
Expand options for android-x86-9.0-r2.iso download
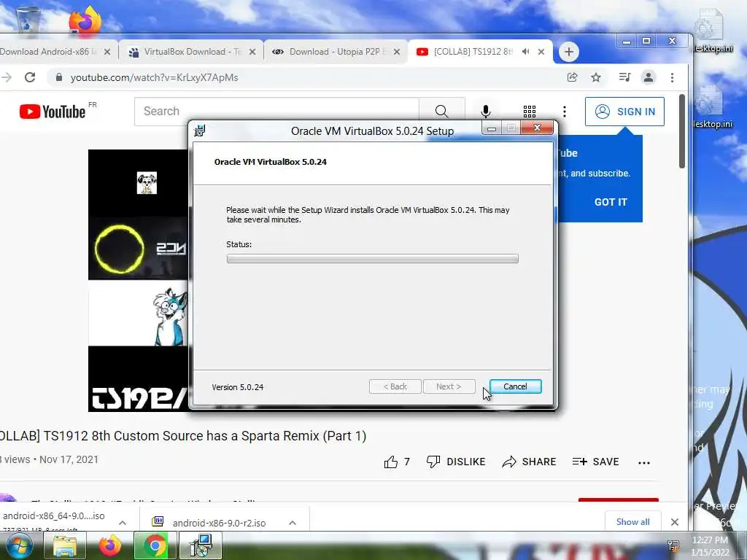pos(293,523)
